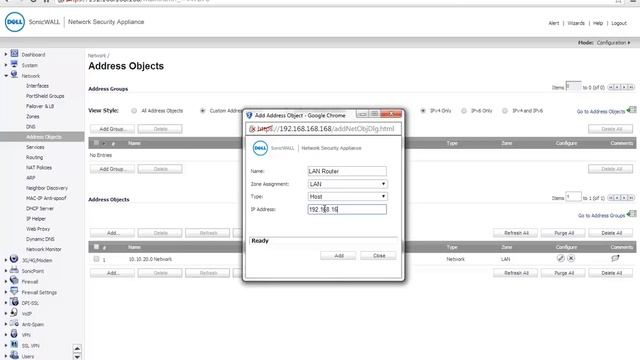Click the Dell logo inside the Add Address Object dialog
This screenshot has height=360, width=640.
[260, 148]
